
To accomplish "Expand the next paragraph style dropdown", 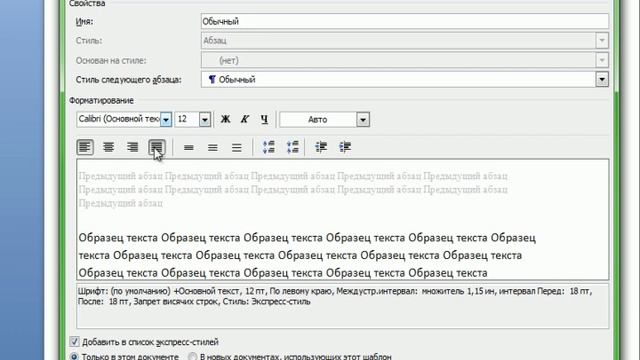I will click(602, 80).
